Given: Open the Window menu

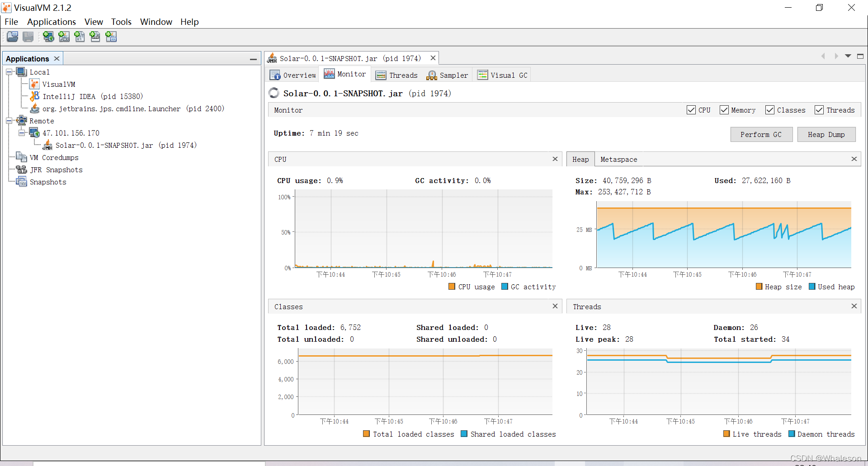Looking at the screenshot, I should click(156, 22).
